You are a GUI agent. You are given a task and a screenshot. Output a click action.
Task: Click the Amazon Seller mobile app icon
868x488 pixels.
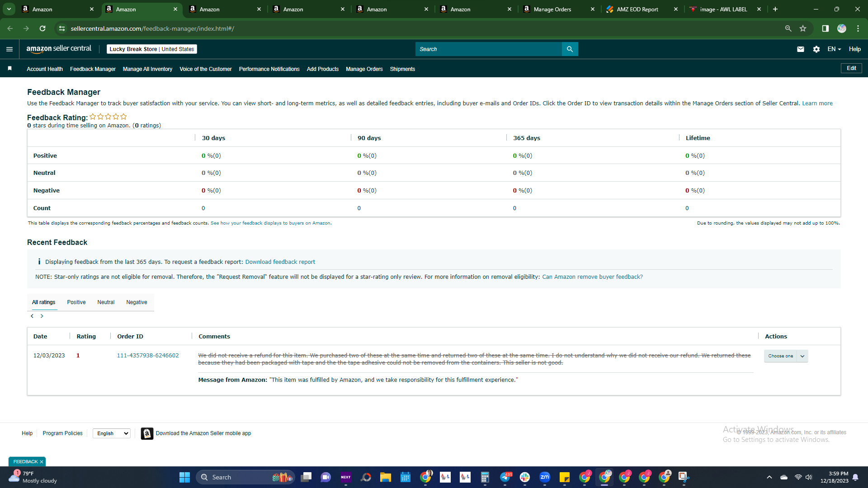click(x=147, y=433)
